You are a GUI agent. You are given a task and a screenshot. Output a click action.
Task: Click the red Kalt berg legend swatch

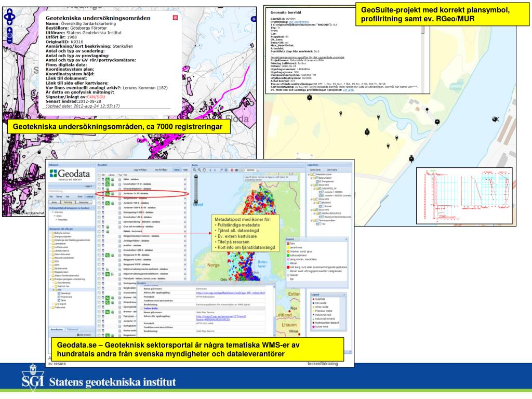click(288, 267)
